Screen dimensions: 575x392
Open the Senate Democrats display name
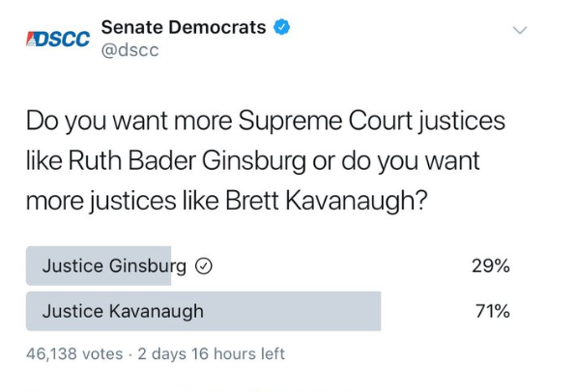pos(184,27)
